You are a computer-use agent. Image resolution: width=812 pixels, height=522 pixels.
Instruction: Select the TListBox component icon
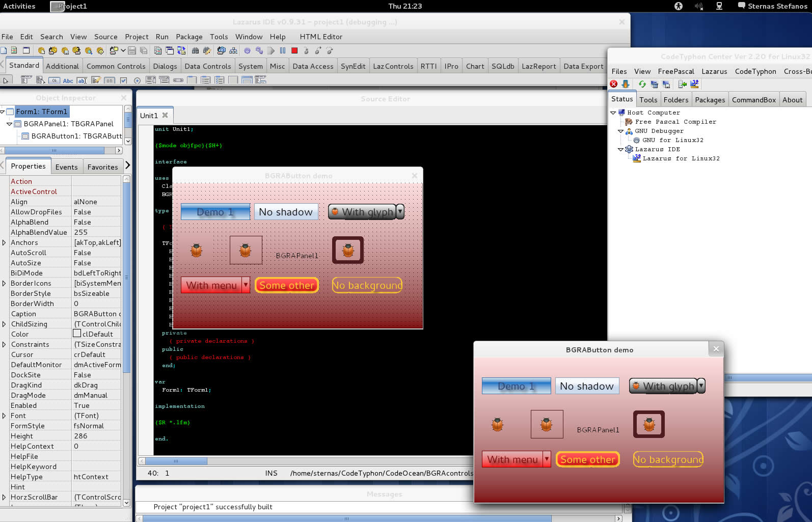click(151, 80)
